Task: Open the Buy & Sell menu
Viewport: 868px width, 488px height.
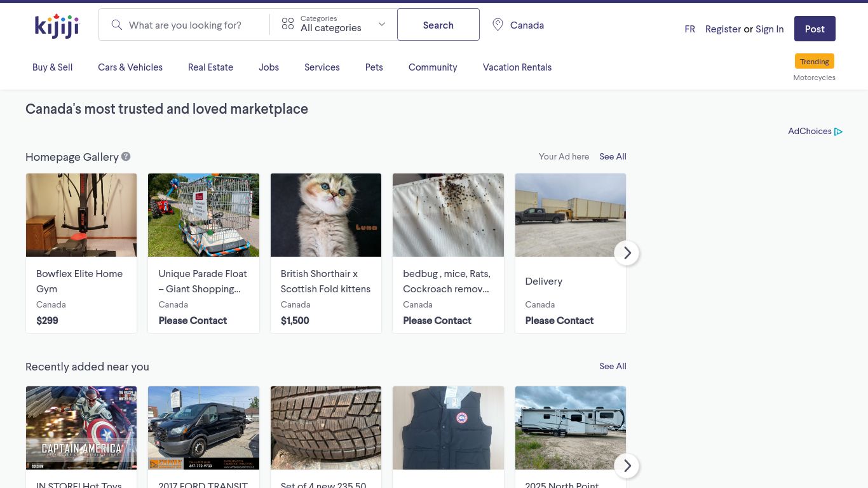Action: [53, 67]
